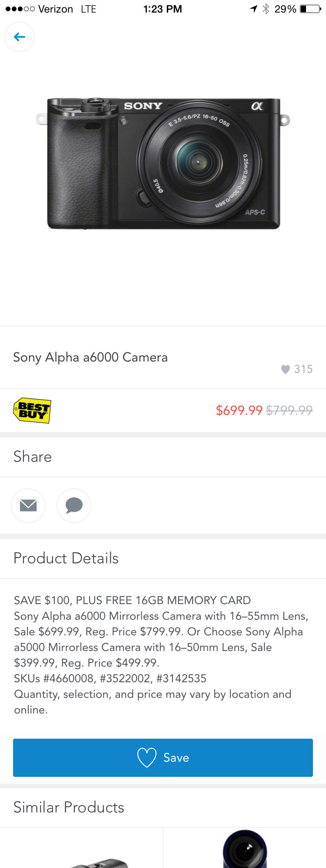Tap the battery icon in status bar
This screenshot has height=868, width=326.
pyautogui.click(x=310, y=9)
